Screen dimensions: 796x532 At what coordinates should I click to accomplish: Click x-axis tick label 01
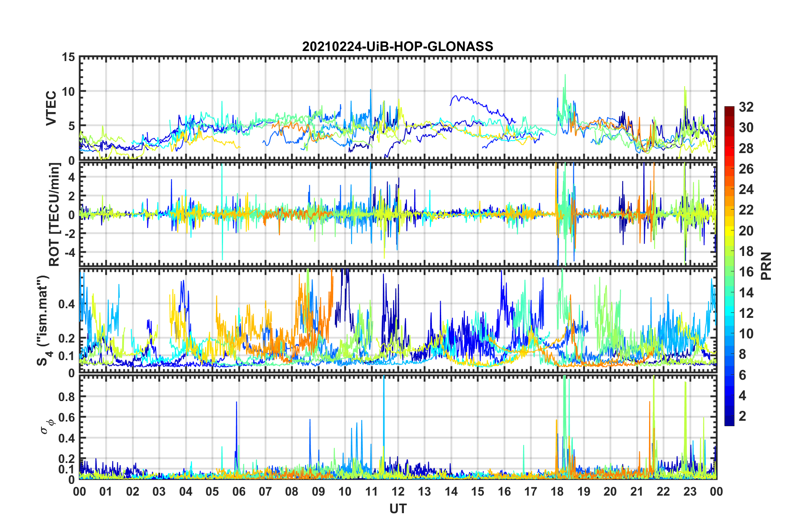(x=106, y=491)
